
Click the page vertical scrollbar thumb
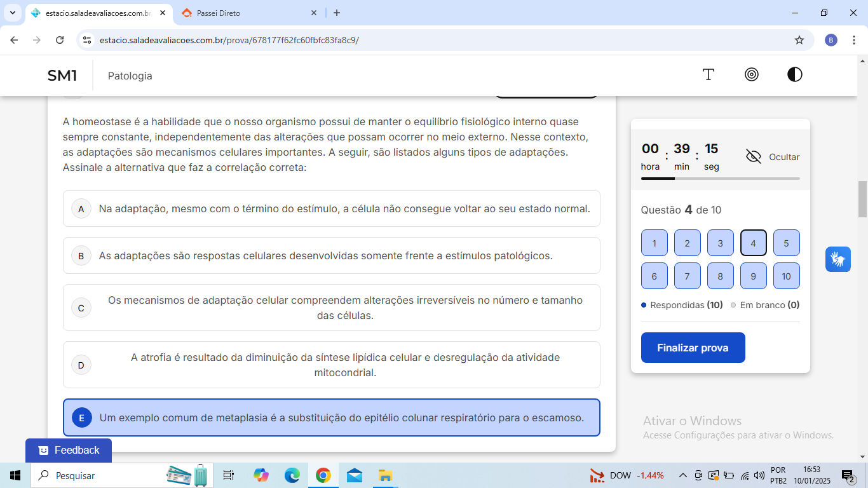[862, 199]
